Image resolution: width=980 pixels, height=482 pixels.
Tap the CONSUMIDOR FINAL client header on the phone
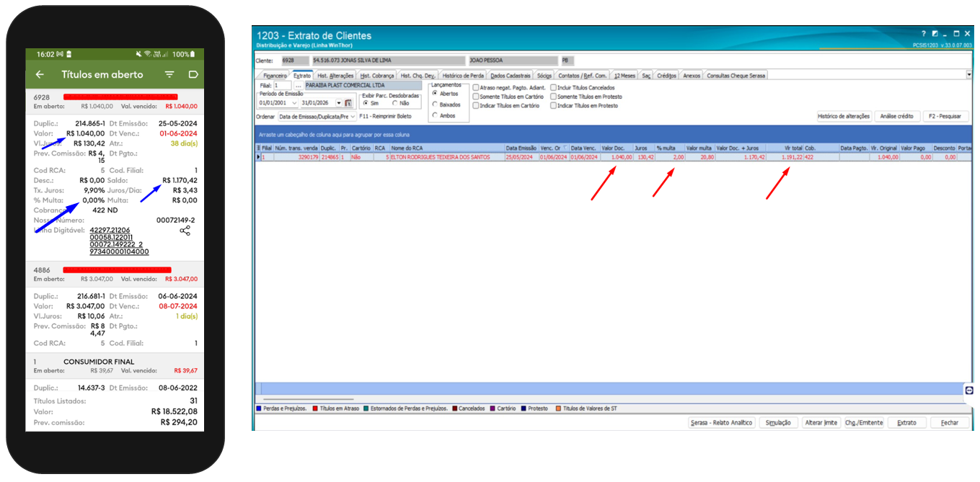(115, 366)
